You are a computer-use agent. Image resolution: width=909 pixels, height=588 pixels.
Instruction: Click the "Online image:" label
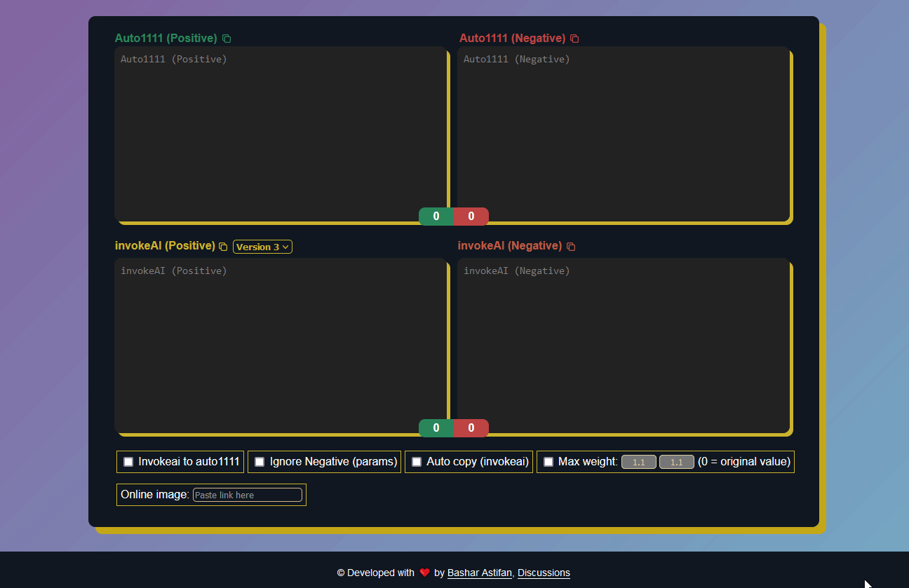155,494
